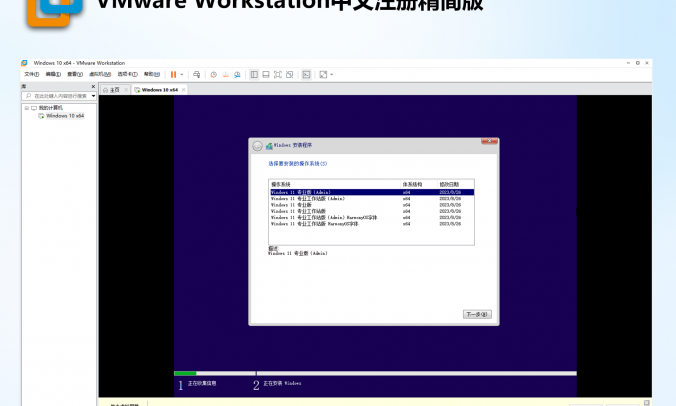Image resolution: width=676 pixels, height=406 pixels.
Task: Click the orange pause VM toolbar icon
Action: click(173, 75)
